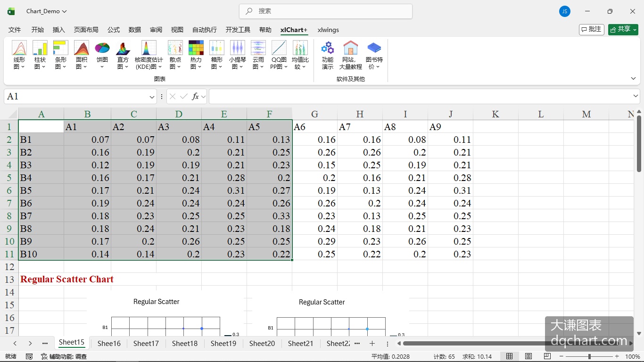Screen dimensions: 644x362
Task: Adjust the zoom slider handle
Action: [589, 356]
